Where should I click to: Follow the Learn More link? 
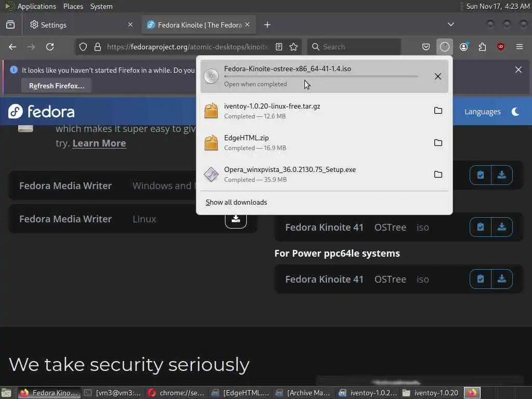pos(99,143)
